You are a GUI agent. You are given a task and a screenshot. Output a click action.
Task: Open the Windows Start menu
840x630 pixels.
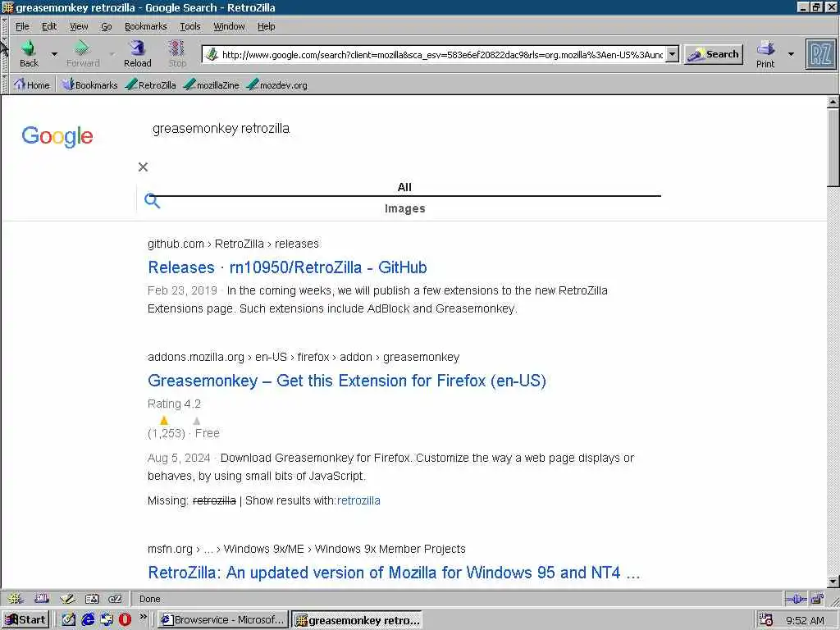(x=25, y=620)
